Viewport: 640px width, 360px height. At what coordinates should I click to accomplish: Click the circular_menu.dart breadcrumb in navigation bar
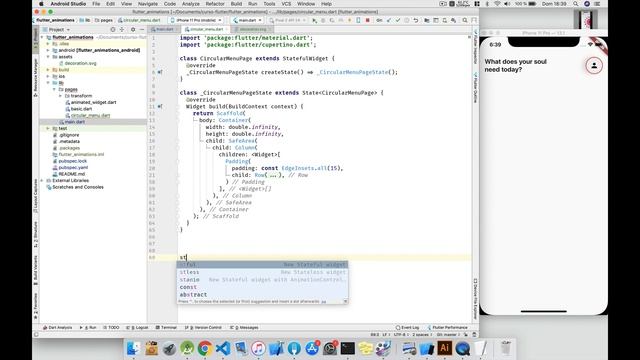[140, 20]
